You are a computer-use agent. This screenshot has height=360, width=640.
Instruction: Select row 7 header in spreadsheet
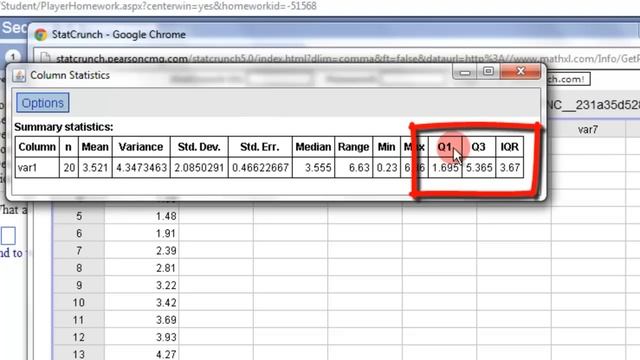[x=79, y=251]
